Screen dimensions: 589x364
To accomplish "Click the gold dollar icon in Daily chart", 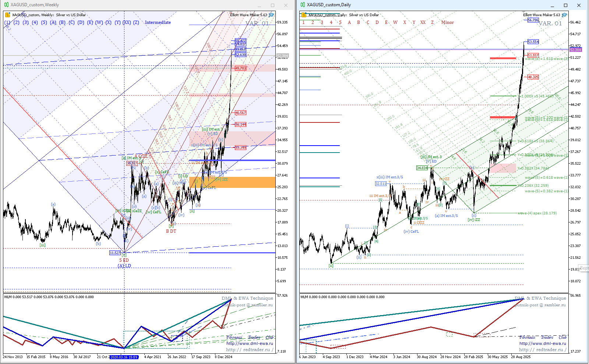I will (304, 15).
